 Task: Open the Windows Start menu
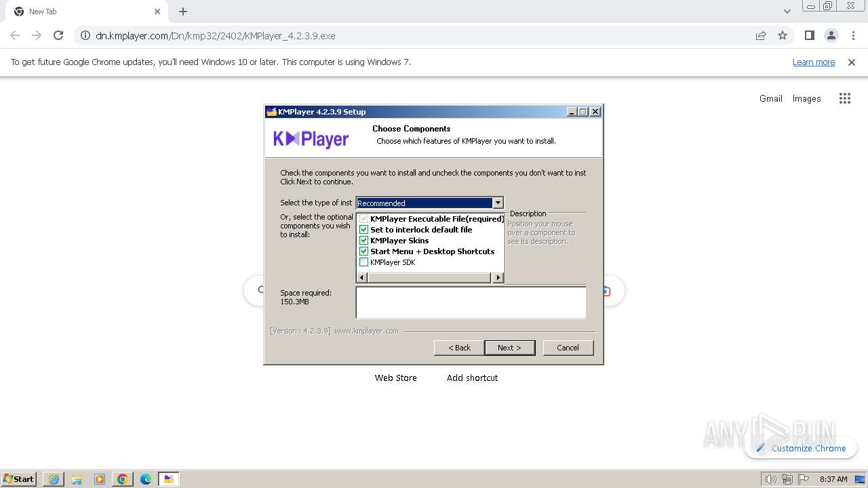[18, 479]
